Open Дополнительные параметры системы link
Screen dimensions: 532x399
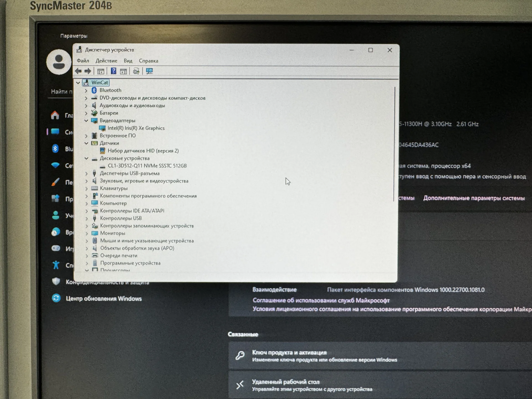474,198
